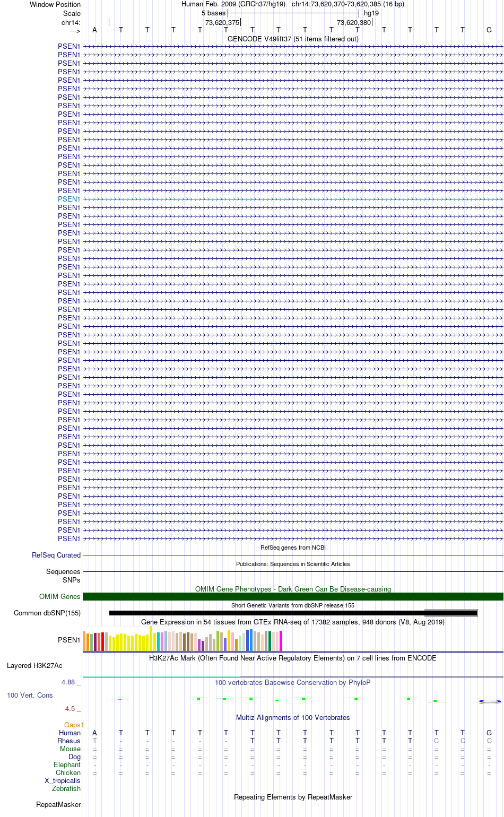Click the Layered H3K27Ac track label

[34, 665]
